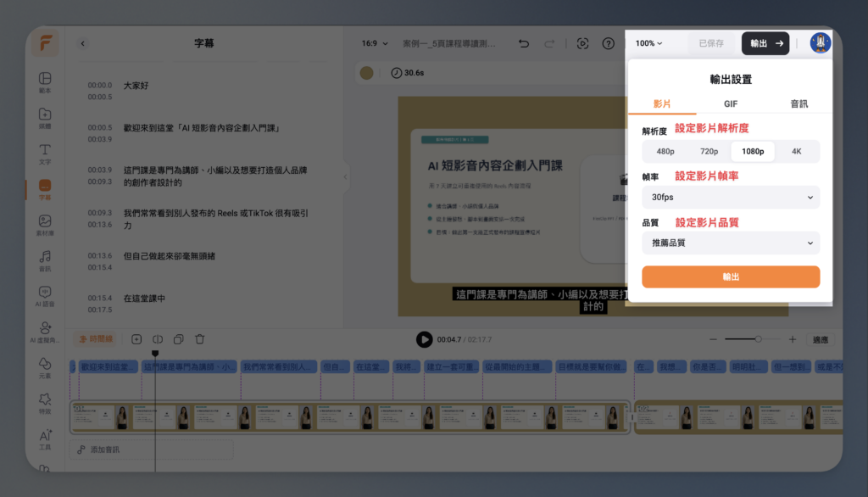Play the video preview
The image size is (868, 497).
coord(424,339)
